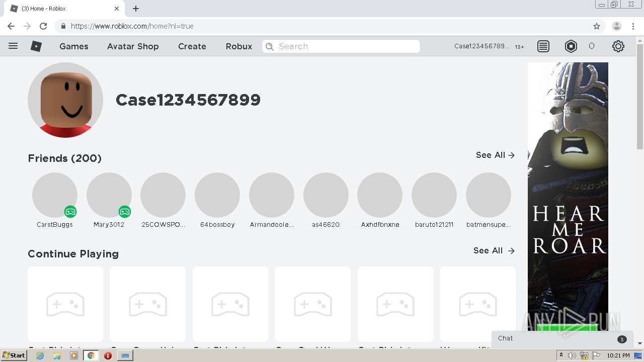Open the notifications feed icon
This screenshot has width=644, height=362.
(543, 46)
